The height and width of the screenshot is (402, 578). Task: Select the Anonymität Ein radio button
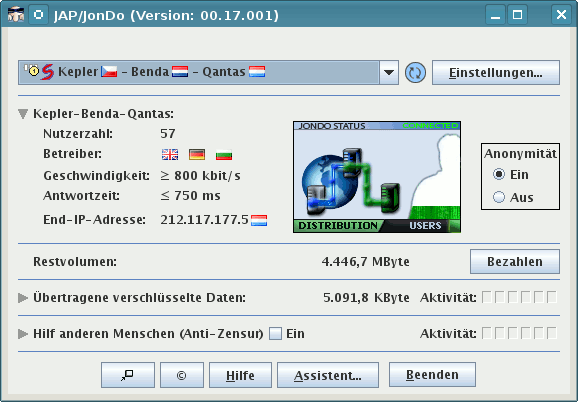[x=499, y=174]
